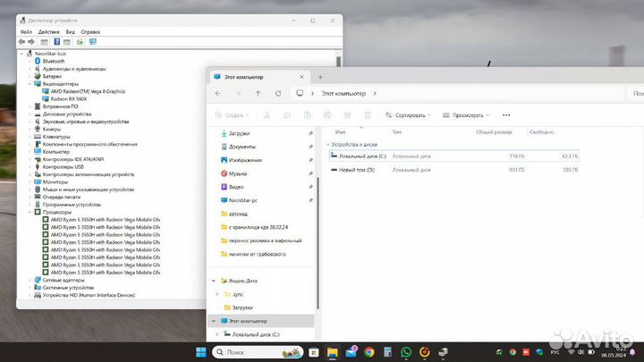Collapse the Устройства и диски group
Screen dimensions: 644x362
coord(328,145)
